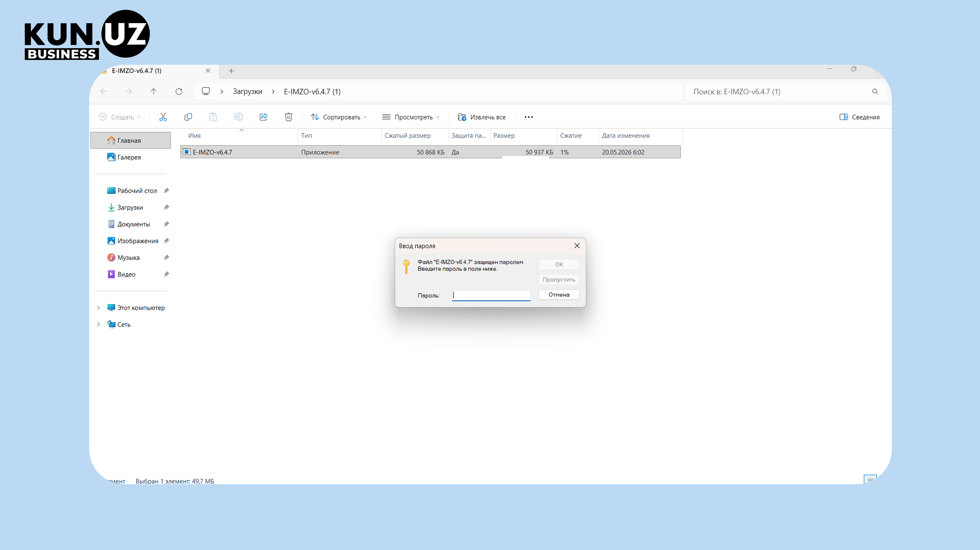This screenshot has height=550, width=980.
Task: Click the Copy icon in toolbar
Action: [188, 117]
